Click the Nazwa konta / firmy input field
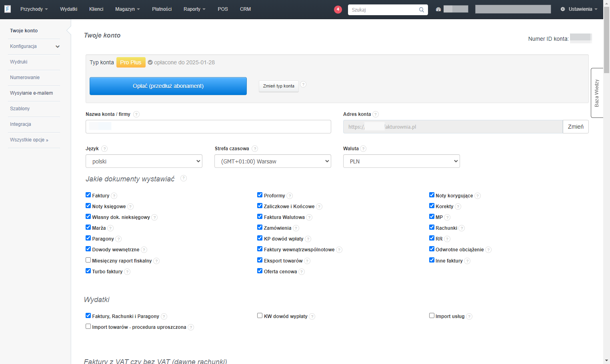The height and width of the screenshot is (364, 610). coord(208,127)
